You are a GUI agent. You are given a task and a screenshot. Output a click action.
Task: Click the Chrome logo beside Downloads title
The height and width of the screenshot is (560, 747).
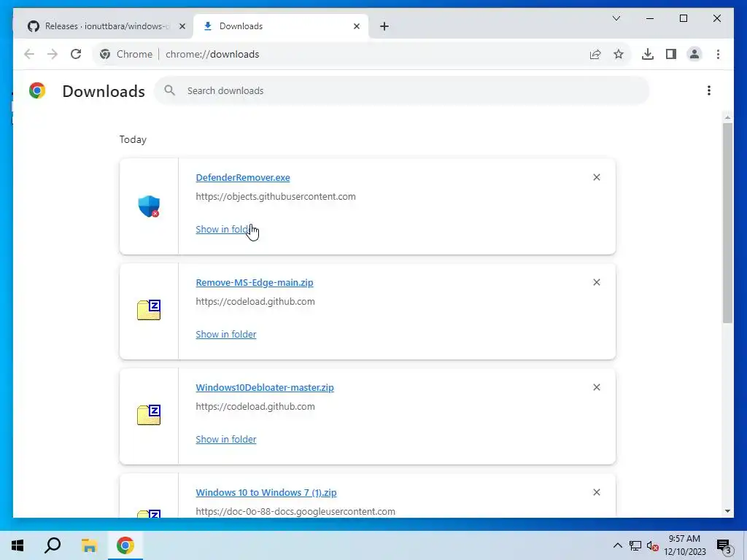(37, 90)
